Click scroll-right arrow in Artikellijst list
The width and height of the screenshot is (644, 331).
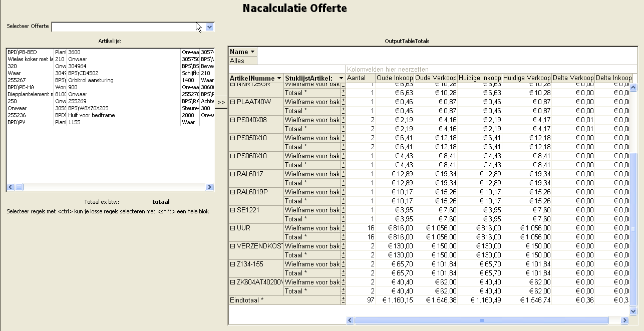pos(210,187)
